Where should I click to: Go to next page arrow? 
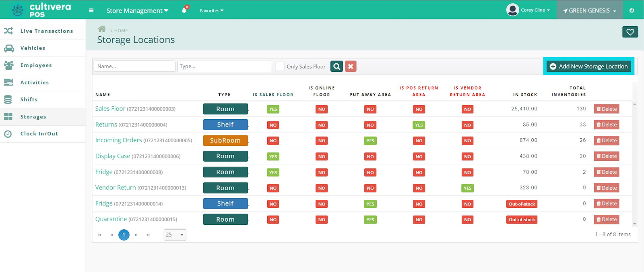pos(136,235)
